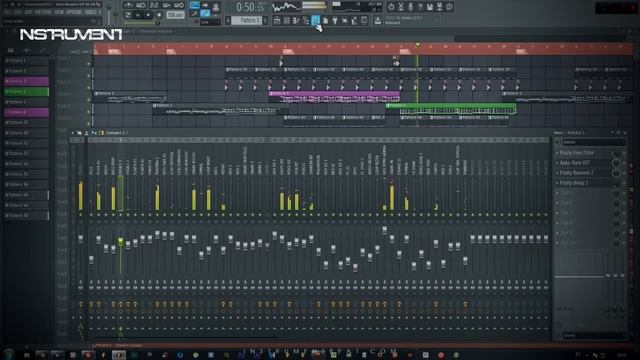The height and width of the screenshot is (360, 640).
Task: Select the green Pattern 4 in picker list
Action: [27, 92]
